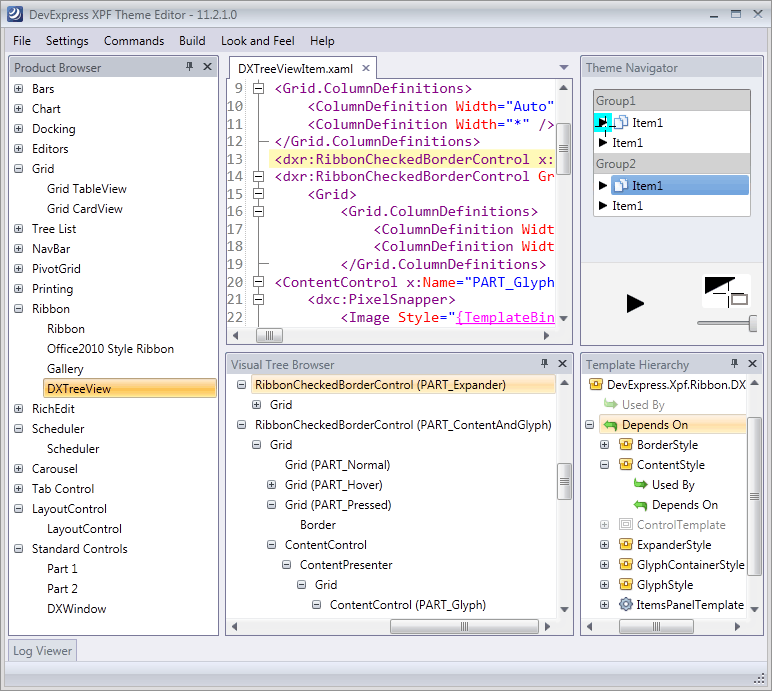
Task: Select the Gallery item
Action: point(65,369)
